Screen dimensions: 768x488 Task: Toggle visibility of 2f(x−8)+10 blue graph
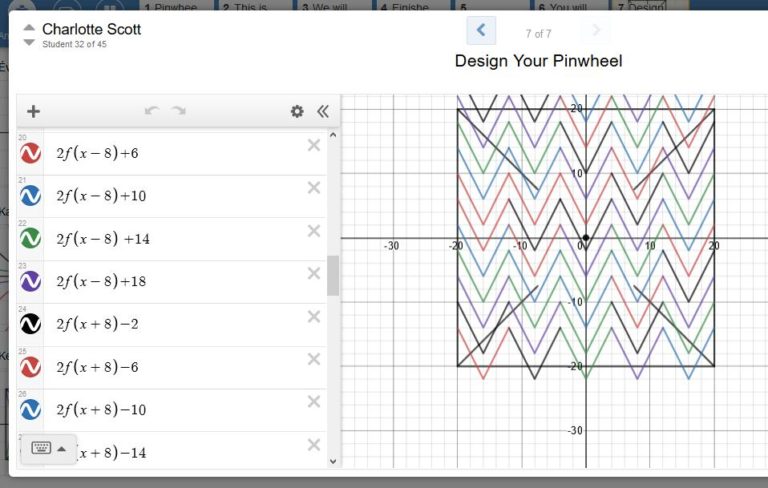(x=30, y=196)
